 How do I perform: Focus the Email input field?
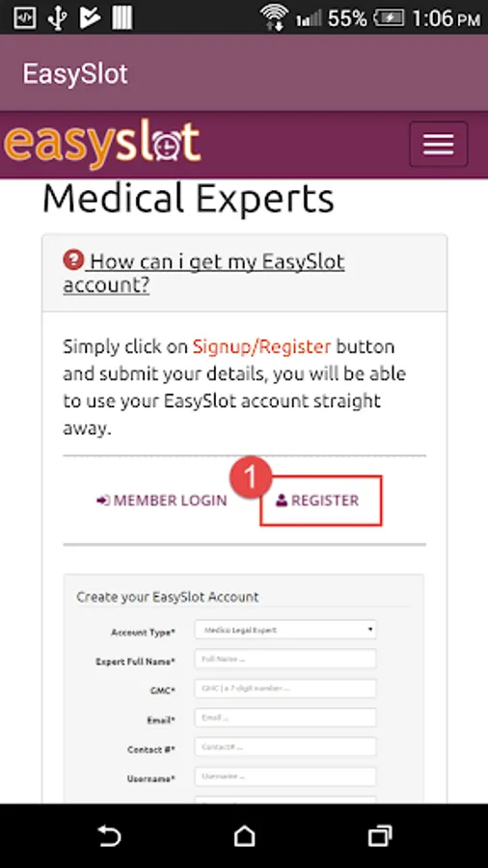(x=285, y=718)
